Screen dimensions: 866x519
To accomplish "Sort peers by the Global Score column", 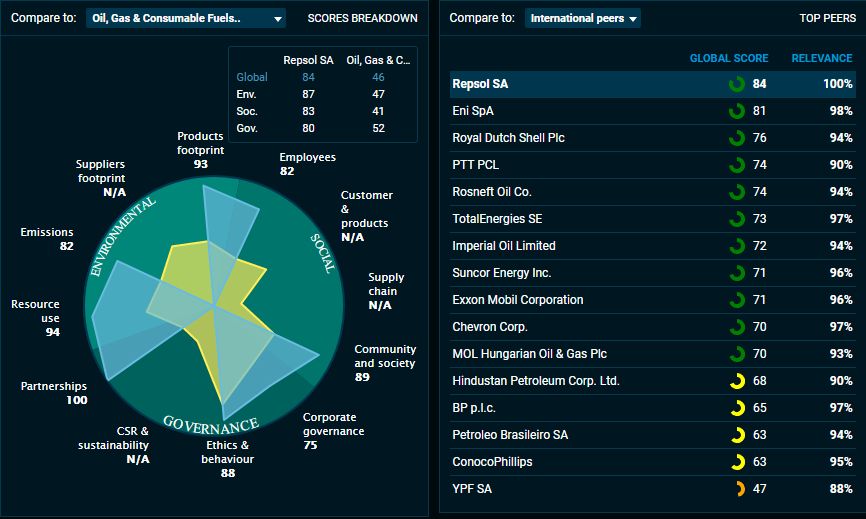I will tap(728, 58).
